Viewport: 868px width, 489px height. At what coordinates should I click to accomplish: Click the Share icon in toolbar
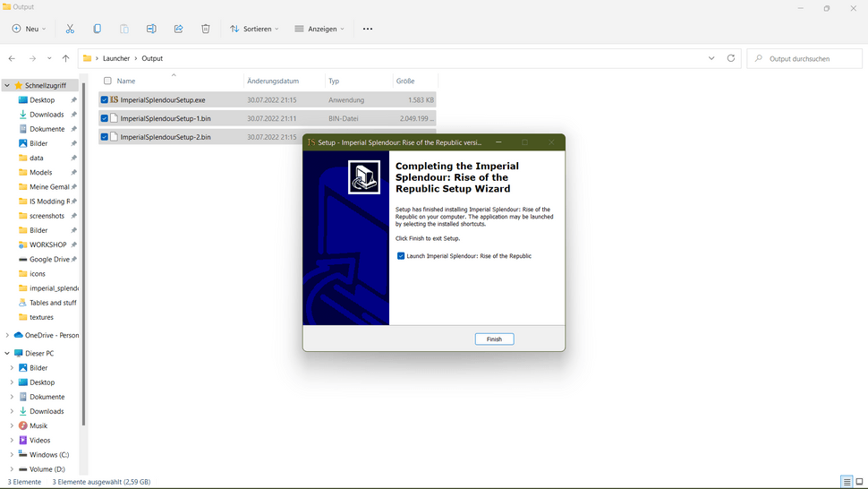tap(178, 29)
